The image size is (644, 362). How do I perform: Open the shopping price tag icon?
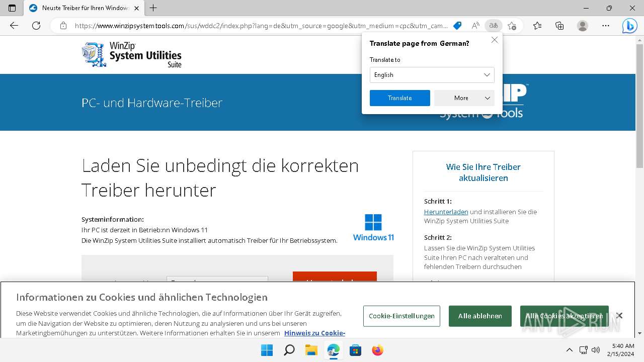(457, 26)
